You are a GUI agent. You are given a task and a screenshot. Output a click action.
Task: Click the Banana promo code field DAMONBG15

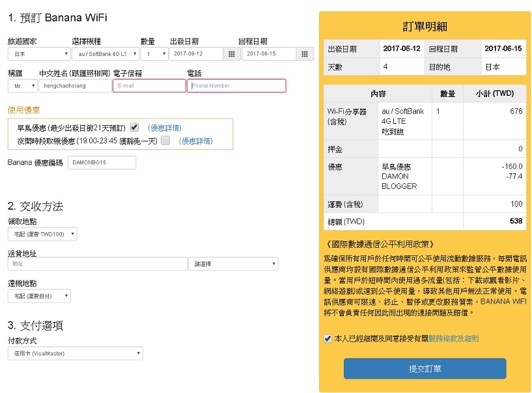click(102, 162)
